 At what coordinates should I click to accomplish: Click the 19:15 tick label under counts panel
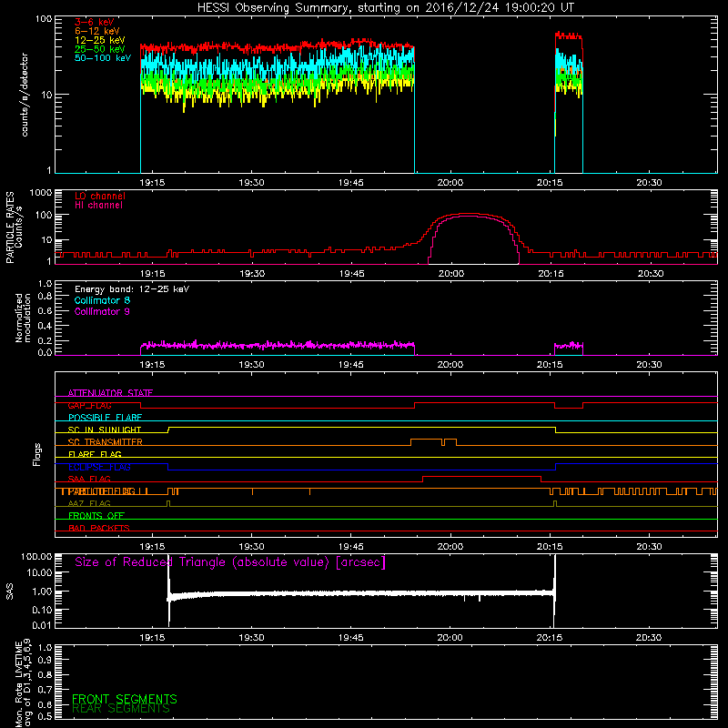152,183
